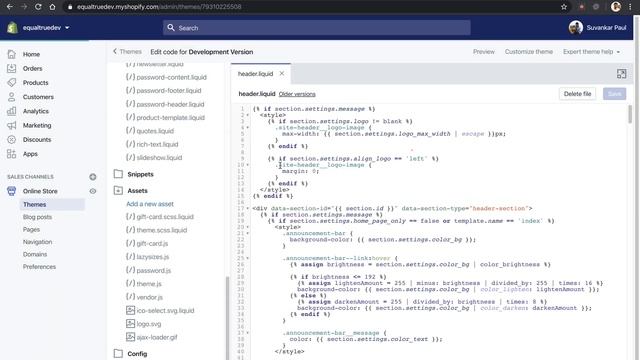The height and width of the screenshot is (360, 640).
Task: Go back to Themes via the breadcrumb
Action: [127, 51]
